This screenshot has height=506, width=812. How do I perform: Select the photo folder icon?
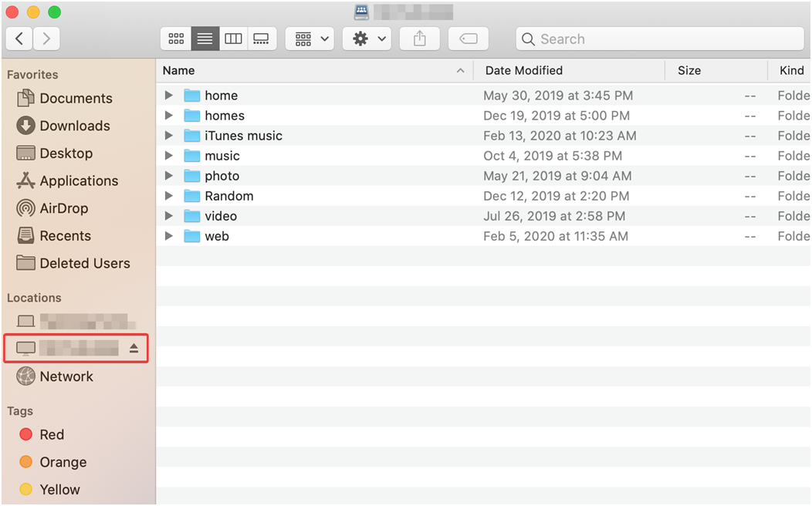tap(192, 176)
